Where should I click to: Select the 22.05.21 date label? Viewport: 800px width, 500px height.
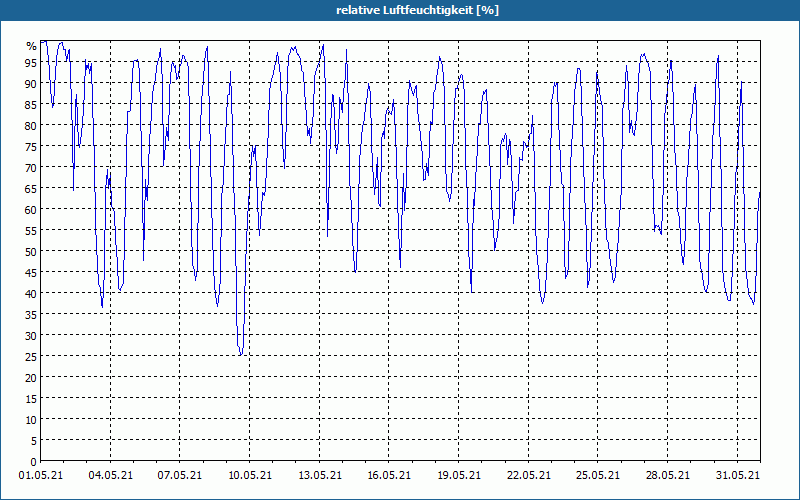pyautogui.click(x=529, y=475)
